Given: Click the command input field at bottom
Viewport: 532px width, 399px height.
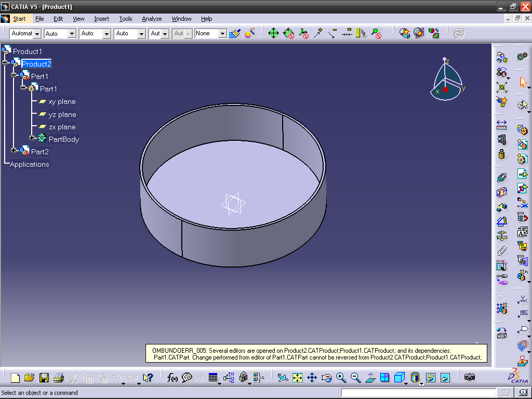Looking at the screenshot, I should pos(418,393).
